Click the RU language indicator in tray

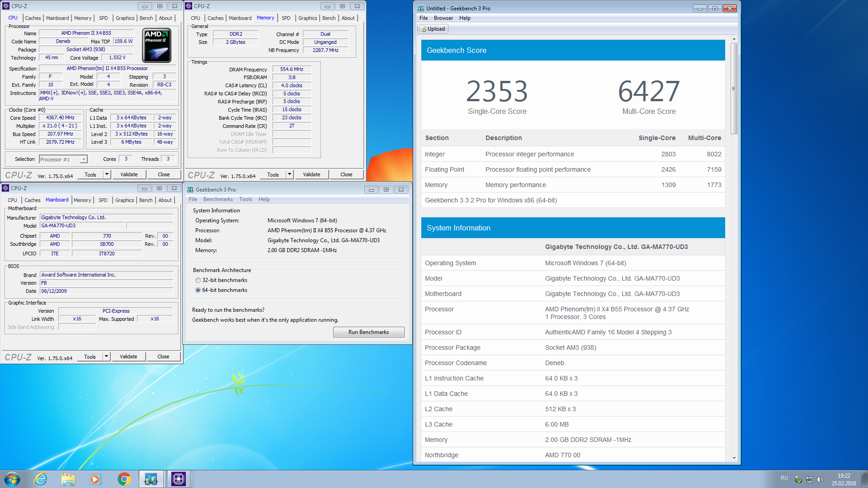tap(784, 478)
